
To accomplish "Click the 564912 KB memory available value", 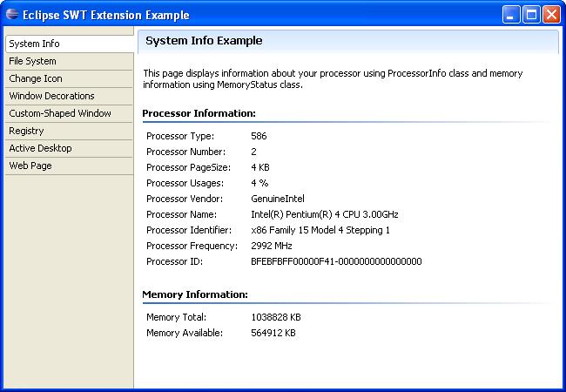I will click(273, 333).
